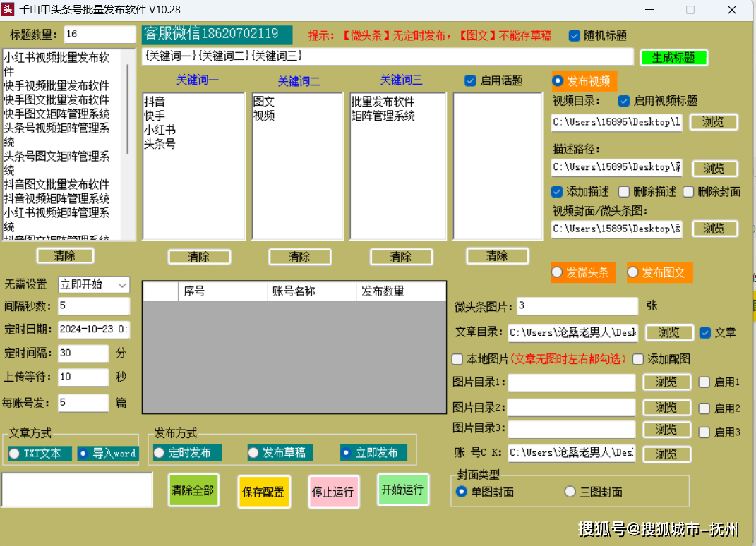
Task: Click the 发布数量 column header
Action: point(401,291)
